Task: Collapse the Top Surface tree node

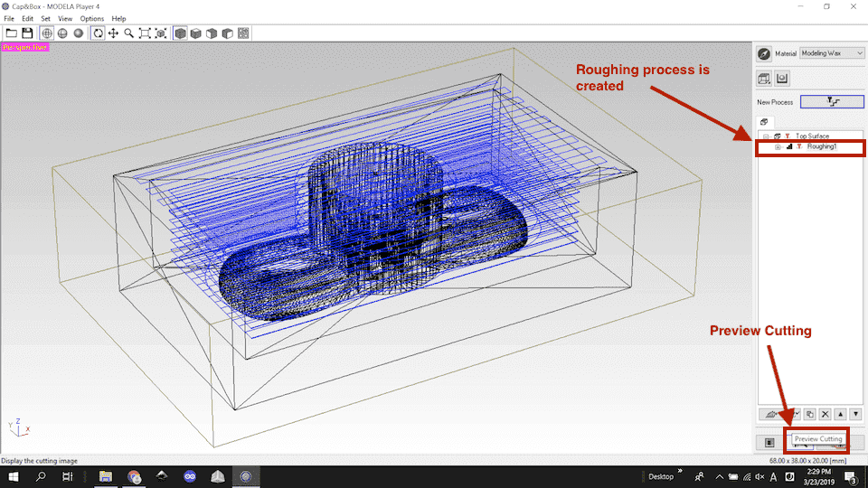Action: coord(766,136)
